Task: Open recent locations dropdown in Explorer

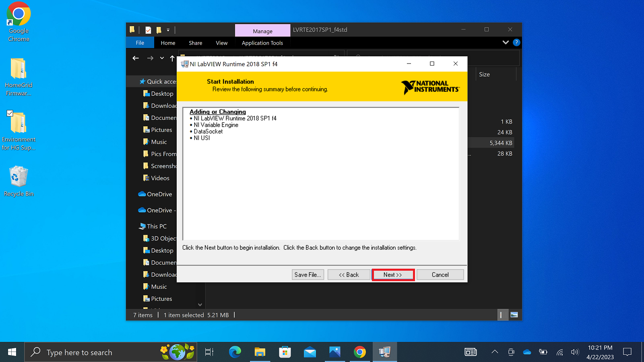Action: (162, 58)
